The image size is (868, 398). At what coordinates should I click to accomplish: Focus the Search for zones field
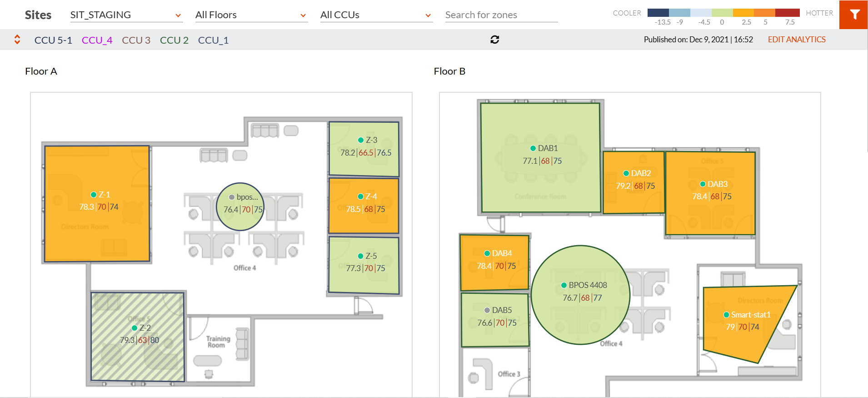pos(501,15)
